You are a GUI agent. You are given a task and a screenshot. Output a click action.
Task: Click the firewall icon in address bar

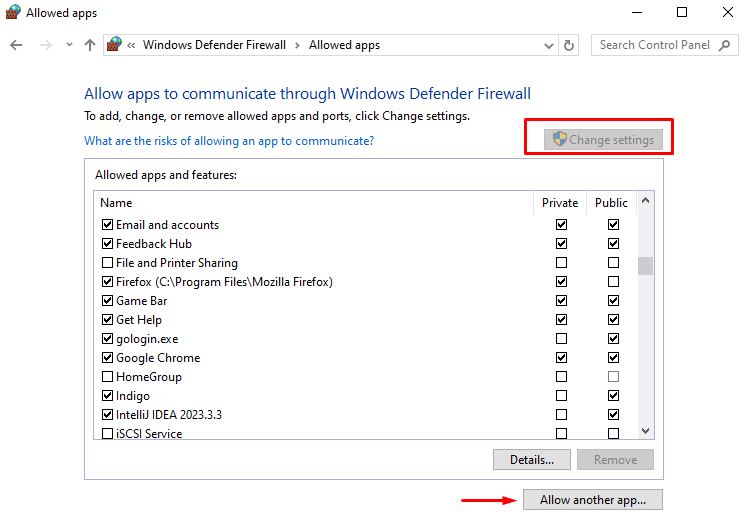click(x=114, y=44)
